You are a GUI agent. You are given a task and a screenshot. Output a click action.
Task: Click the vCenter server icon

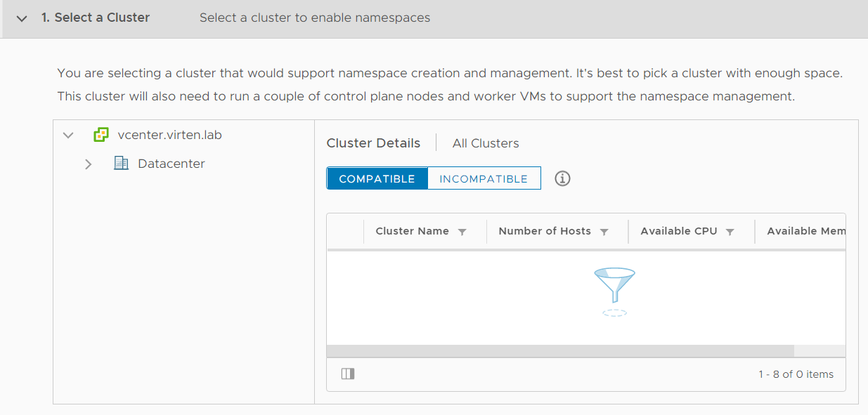point(101,135)
